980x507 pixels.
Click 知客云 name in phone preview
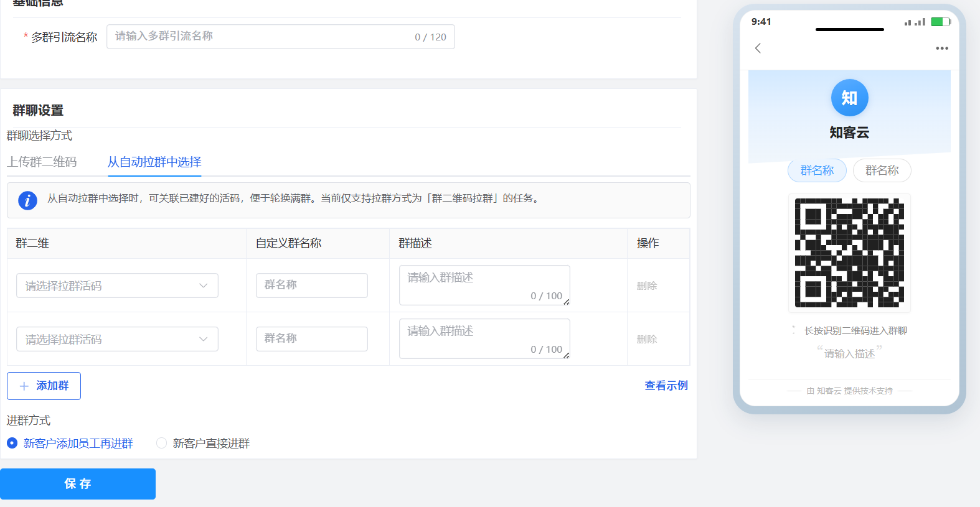(849, 133)
